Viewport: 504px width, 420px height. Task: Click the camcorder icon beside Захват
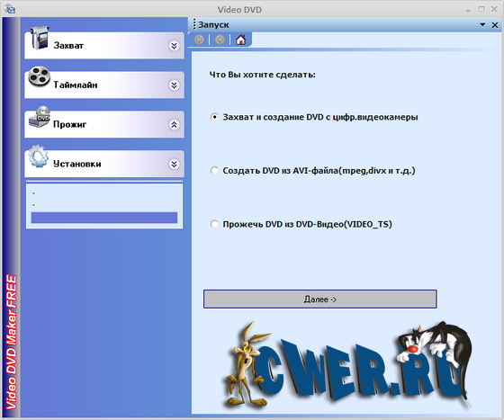click(x=40, y=38)
